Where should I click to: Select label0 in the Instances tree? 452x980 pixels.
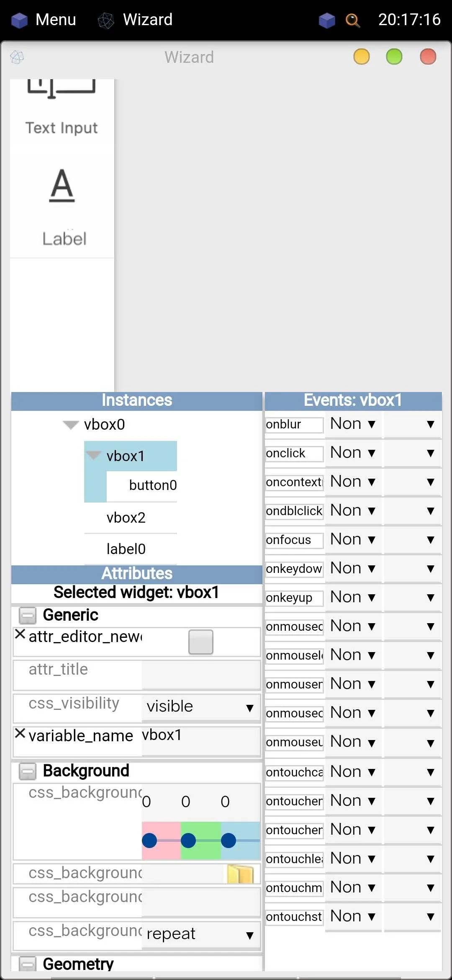(x=126, y=549)
